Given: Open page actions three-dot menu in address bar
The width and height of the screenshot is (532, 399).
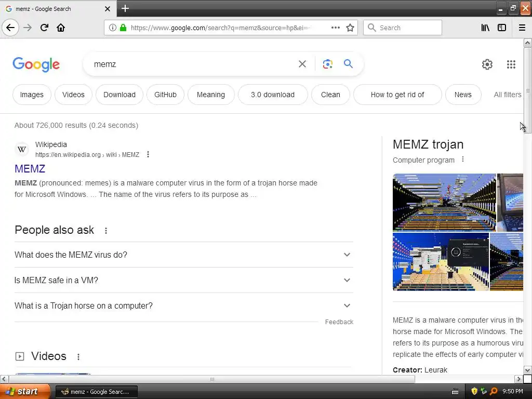Looking at the screenshot, I should click(x=336, y=28).
